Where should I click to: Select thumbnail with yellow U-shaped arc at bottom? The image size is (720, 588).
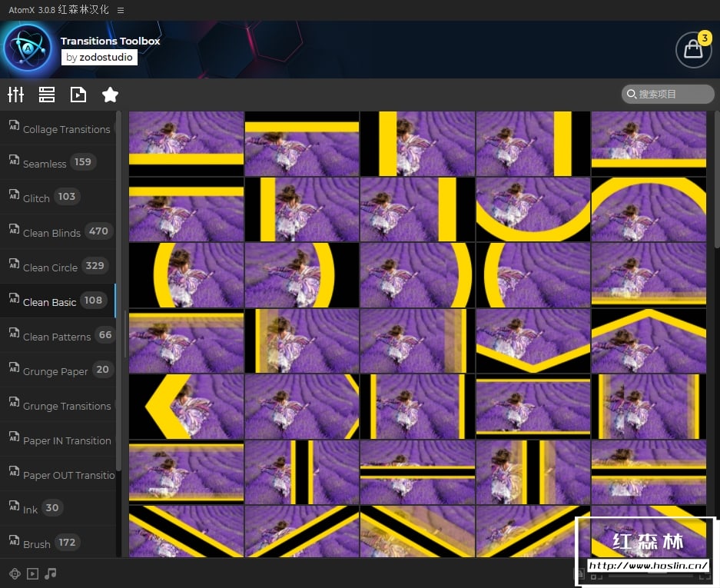[x=533, y=210]
